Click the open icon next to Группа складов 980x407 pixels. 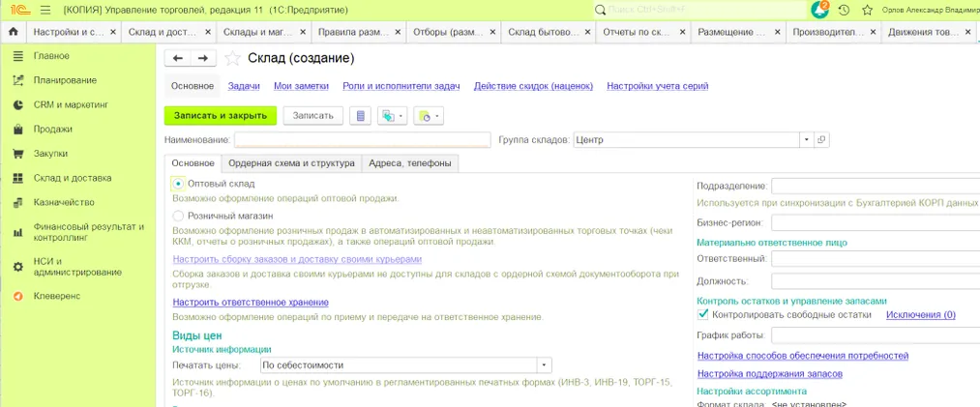822,140
